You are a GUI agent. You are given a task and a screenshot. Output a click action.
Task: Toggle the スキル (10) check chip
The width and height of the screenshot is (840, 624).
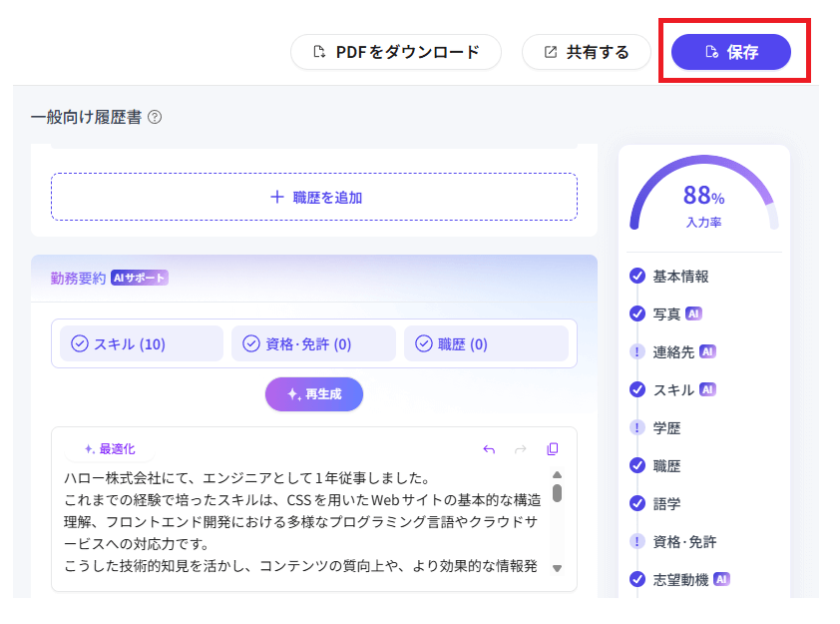pyautogui.click(x=141, y=343)
